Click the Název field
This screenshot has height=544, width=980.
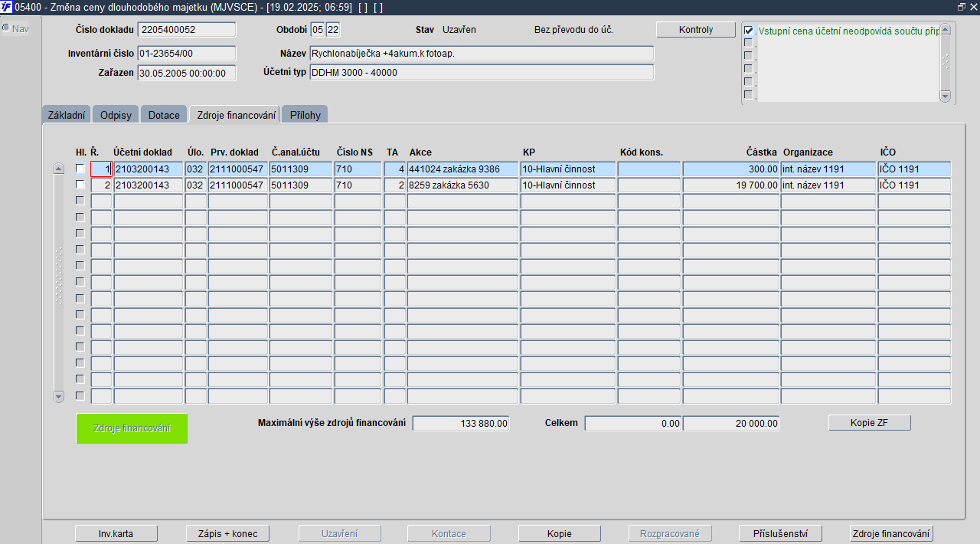[482, 54]
